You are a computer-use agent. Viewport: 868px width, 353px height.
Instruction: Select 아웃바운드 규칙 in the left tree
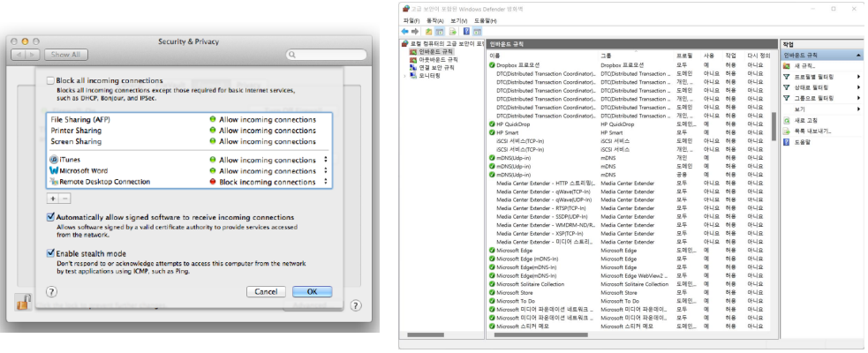point(439,59)
